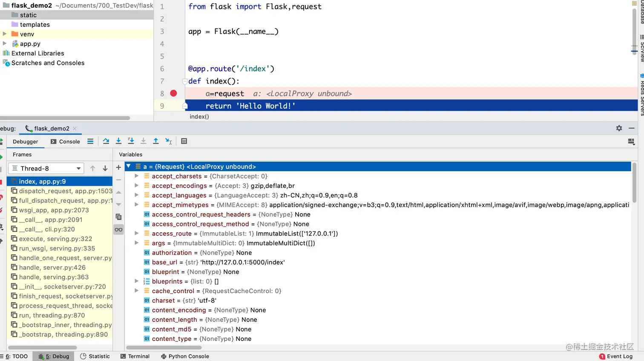Image resolution: width=644 pixels, height=361 pixels.
Task: Expand the app.py node arrow
Action: [5, 43]
